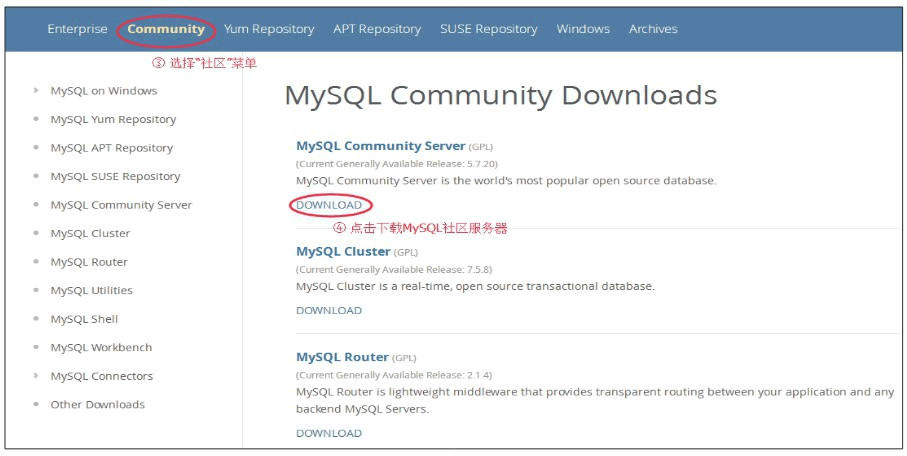
Task: Open MySQL Utilities in the sidebar
Action: pos(91,290)
